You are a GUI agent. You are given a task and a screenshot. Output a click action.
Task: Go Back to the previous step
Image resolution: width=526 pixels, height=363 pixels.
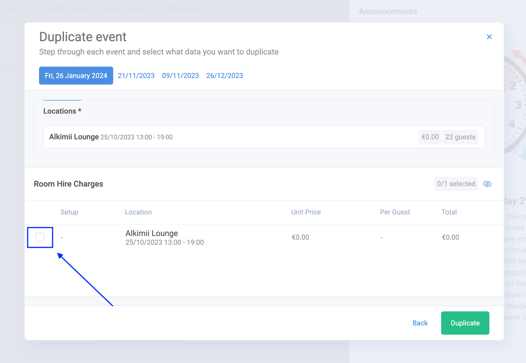tap(420, 323)
